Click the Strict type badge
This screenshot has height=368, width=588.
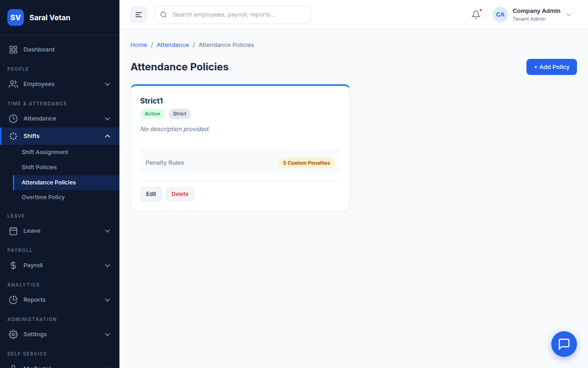(x=180, y=114)
